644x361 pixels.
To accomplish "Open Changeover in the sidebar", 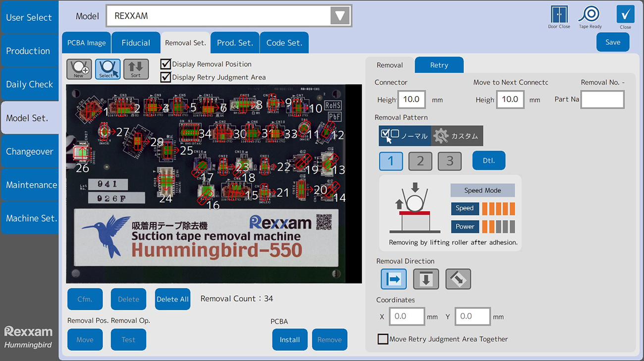I will 29,151.
